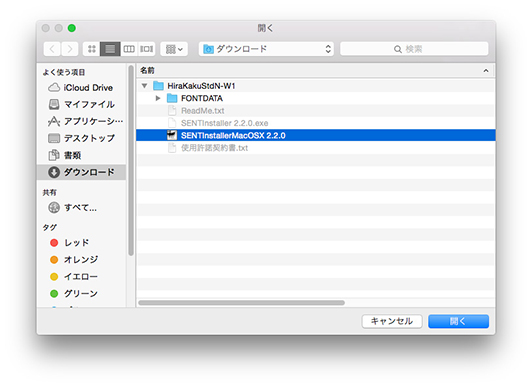The width and height of the screenshot is (532, 387).
Task: Switch to Cover Flow view
Action: point(146,49)
